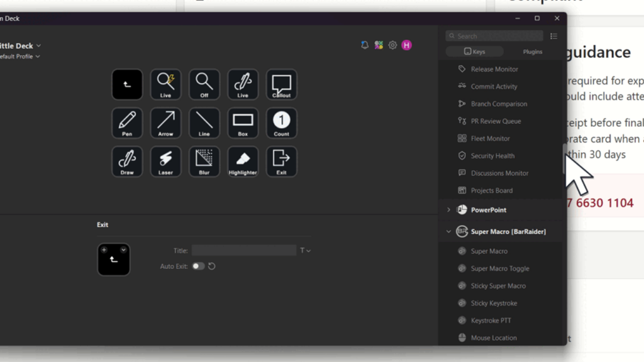Select the Pen key

coord(127,123)
